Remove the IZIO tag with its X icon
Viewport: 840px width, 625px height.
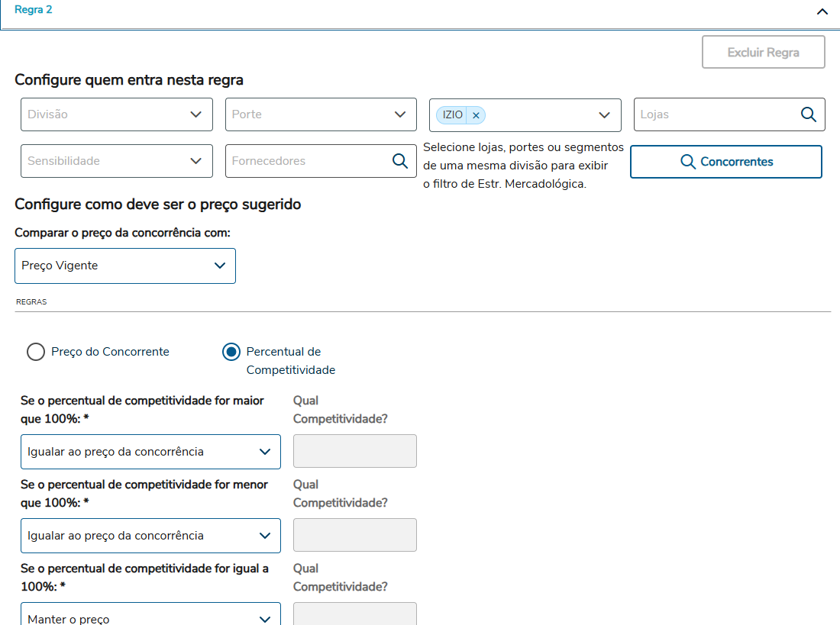click(x=476, y=115)
